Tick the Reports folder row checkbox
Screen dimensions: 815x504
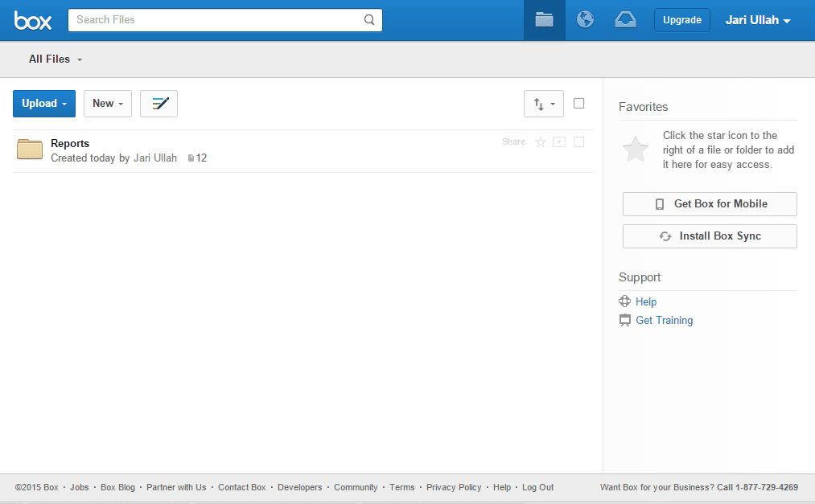click(578, 141)
